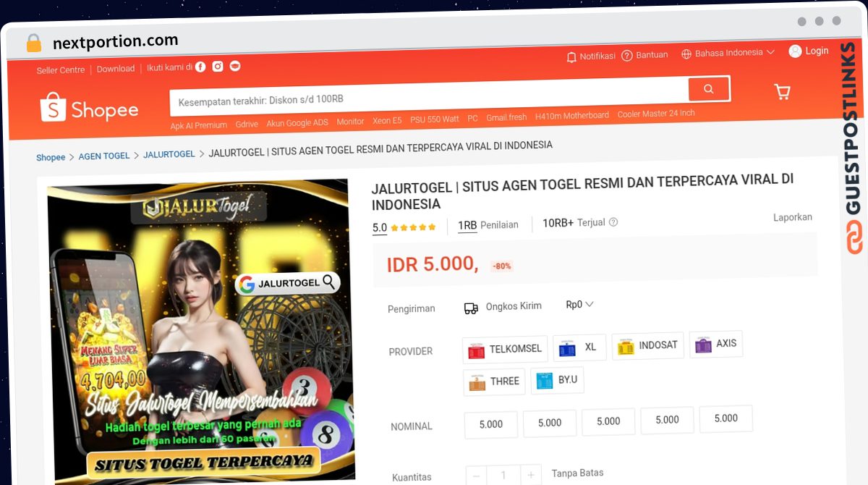The height and width of the screenshot is (485, 868).
Task: Open Line icon in top bar
Action: [235, 66]
